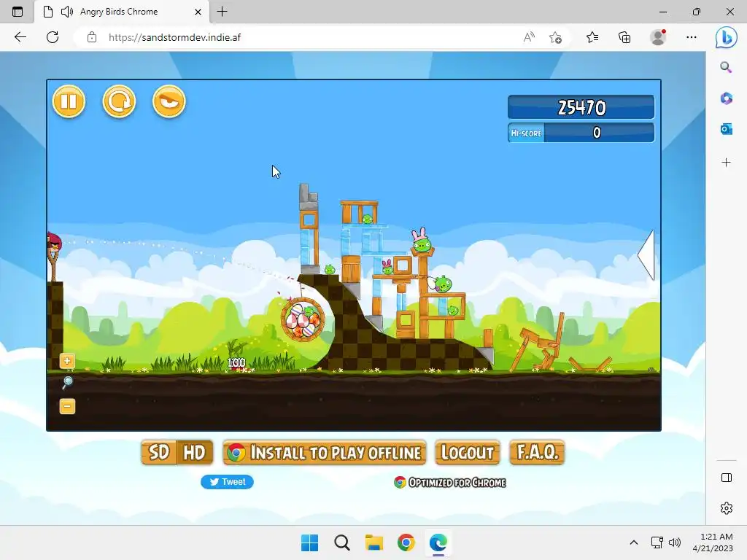Viewport: 747px width, 560px height.
Task: Close the Angry Birds Chrome tab
Action: pyautogui.click(x=198, y=12)
